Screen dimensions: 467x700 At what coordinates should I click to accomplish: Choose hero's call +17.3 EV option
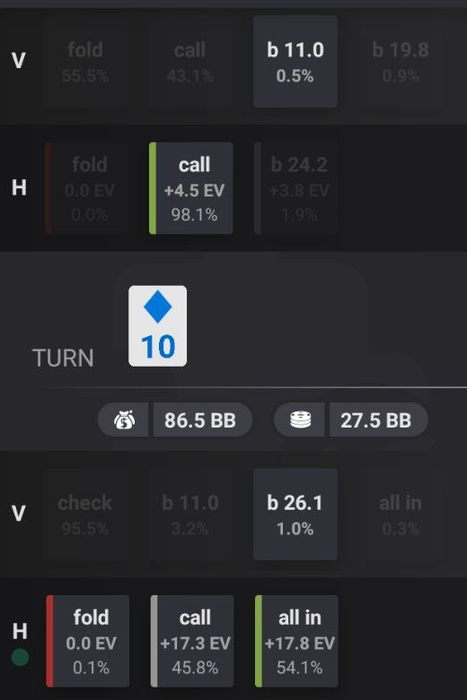tap(192, 641)
